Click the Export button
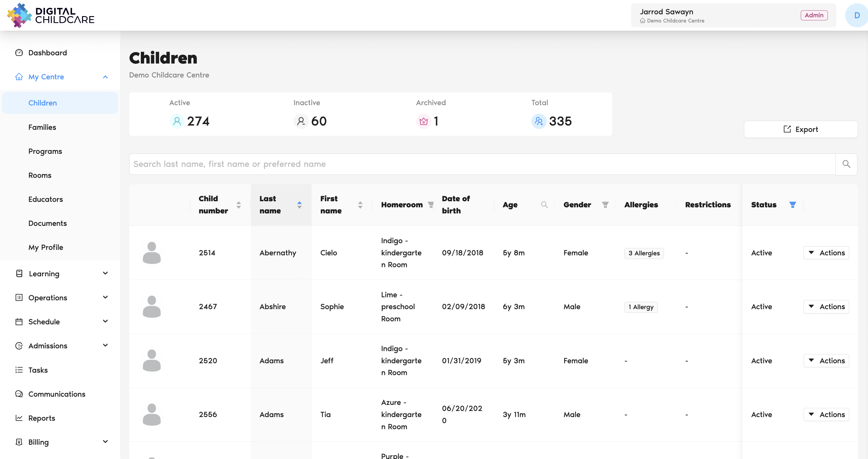Screen dimensions: 868x459 (800, 129)
